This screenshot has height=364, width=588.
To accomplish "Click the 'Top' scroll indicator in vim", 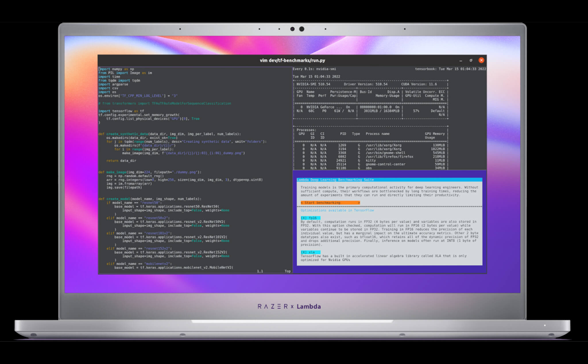I will tap(288, 271).
